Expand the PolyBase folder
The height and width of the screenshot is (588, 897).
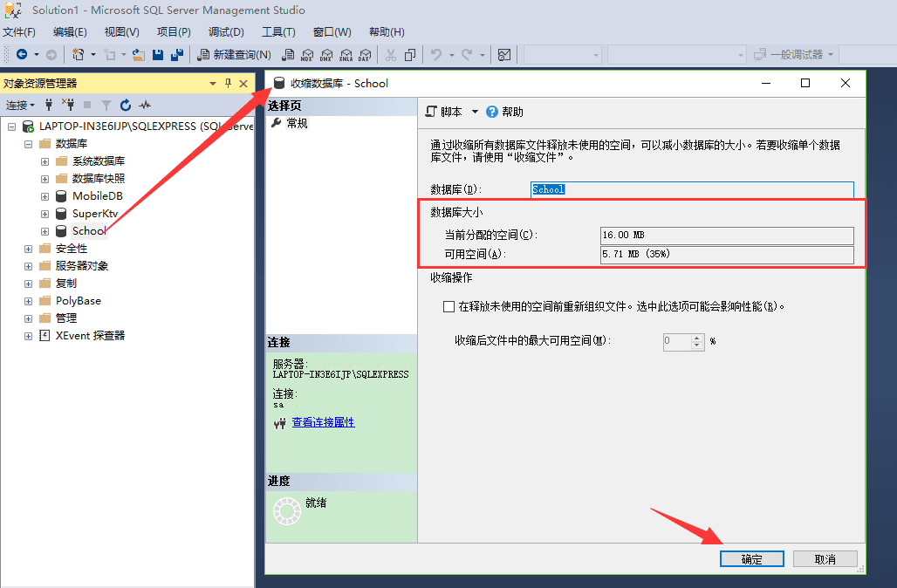coord(28,301)
